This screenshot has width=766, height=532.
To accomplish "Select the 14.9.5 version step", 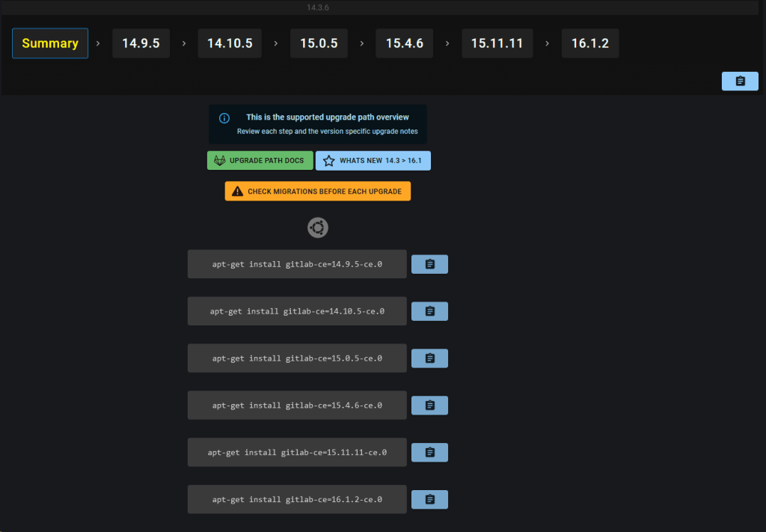I will click(141, 43).
